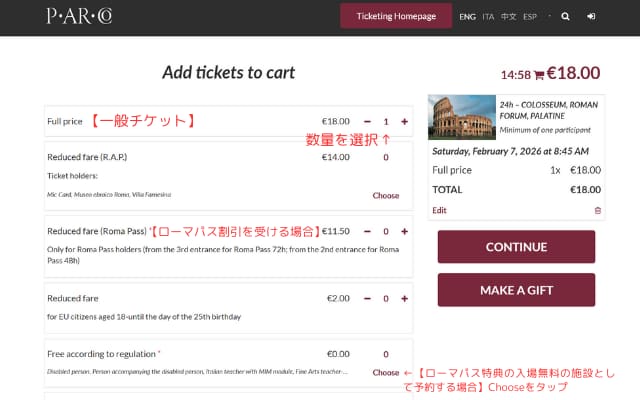The width and height of the screenshot is (640, 400).
Task: Switch language to Chinese (中文)
Action: coord(509,17)
